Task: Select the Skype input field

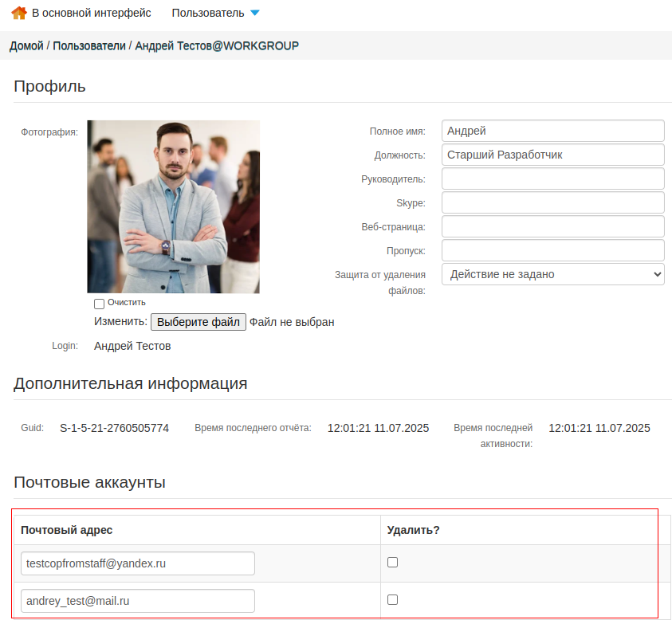Action: [552, 202]
